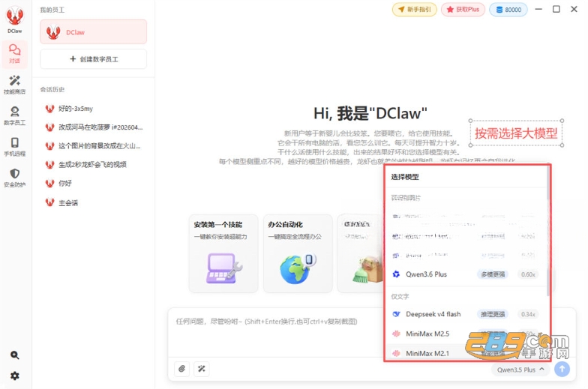Open the 办公自动化 office automation card
Image resolution: width=588 pixels, height=389 pixels.
[298, 253]
